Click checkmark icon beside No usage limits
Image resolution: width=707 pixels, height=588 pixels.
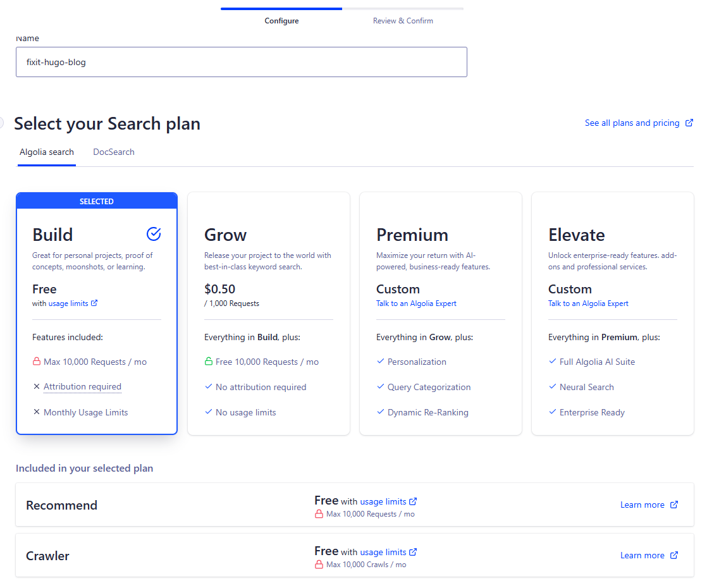tap(208, 412)
